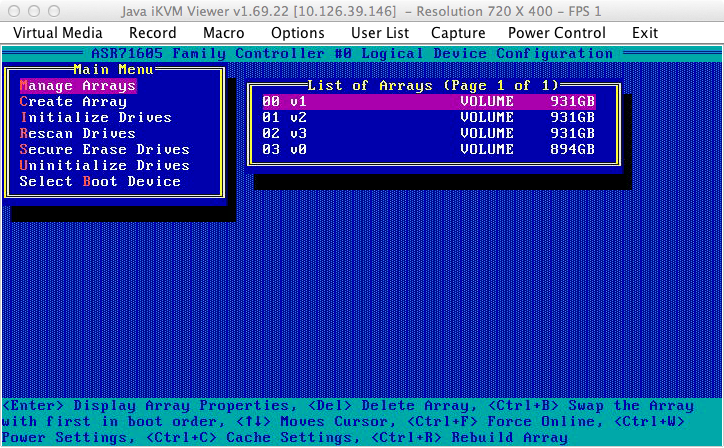Viewport: 724px width, 448px height.
Task: Select Create Array menu entry
Action: coord(73,102)
